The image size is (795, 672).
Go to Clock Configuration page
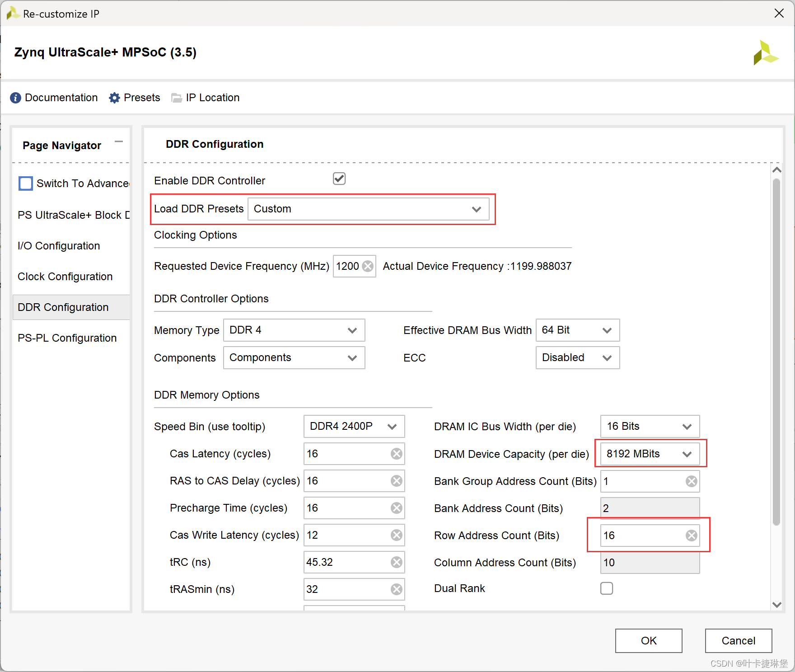[x=65, y=277]
